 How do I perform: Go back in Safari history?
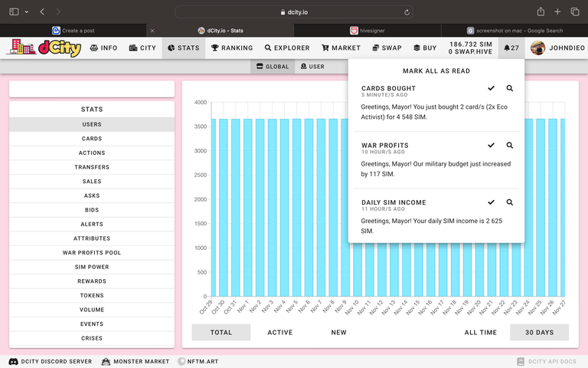click(x=42, y=11)
